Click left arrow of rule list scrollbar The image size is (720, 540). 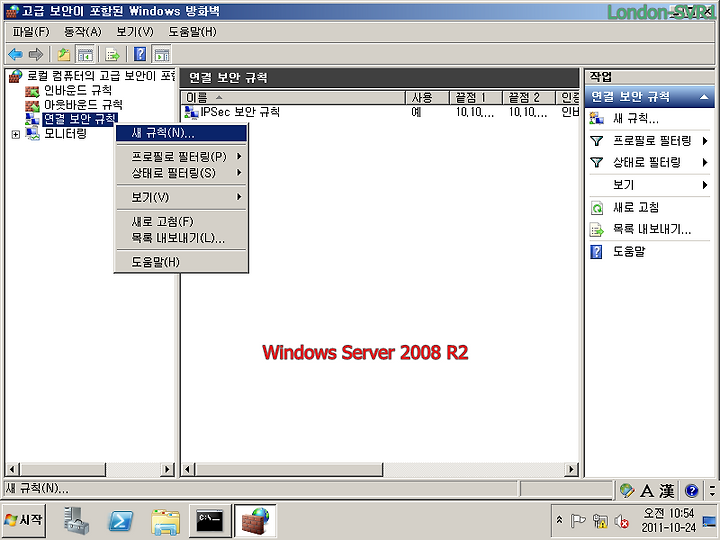coord(187,469)
